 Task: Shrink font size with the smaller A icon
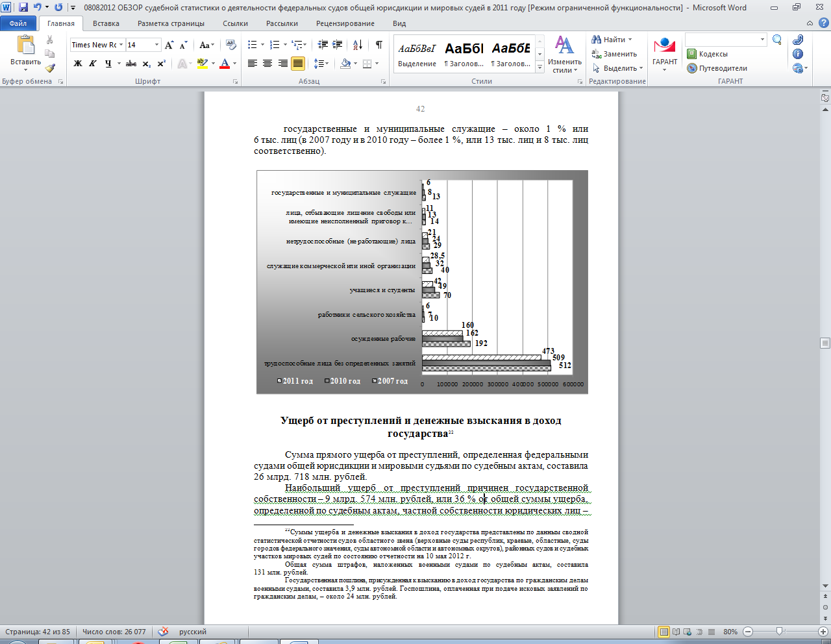(183, 45)
